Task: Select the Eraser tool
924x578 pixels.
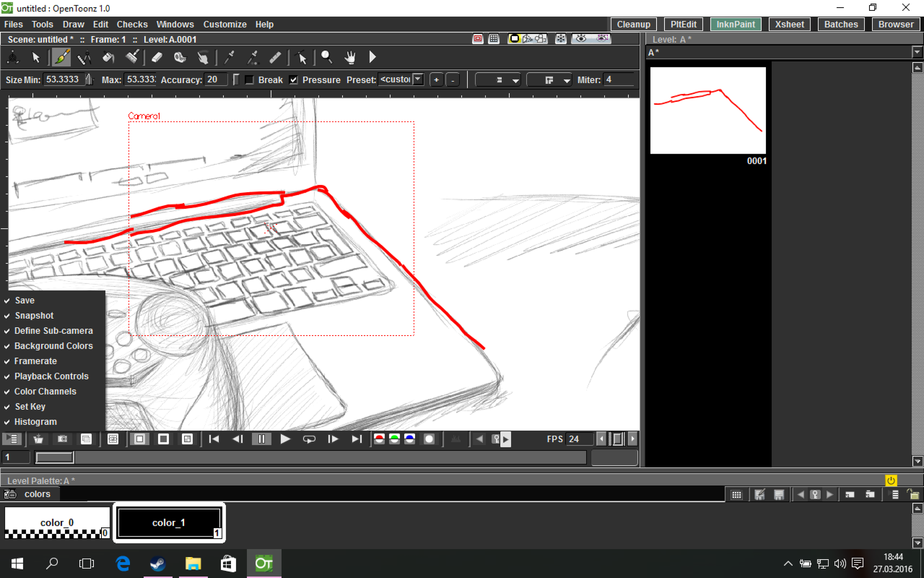Action: coord(157,57)
